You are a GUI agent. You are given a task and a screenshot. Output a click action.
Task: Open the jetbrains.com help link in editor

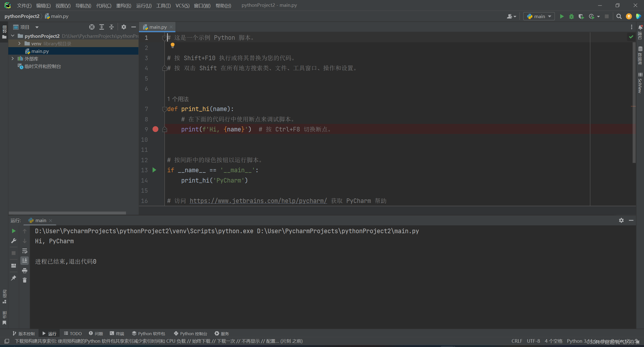pos(258,201)
